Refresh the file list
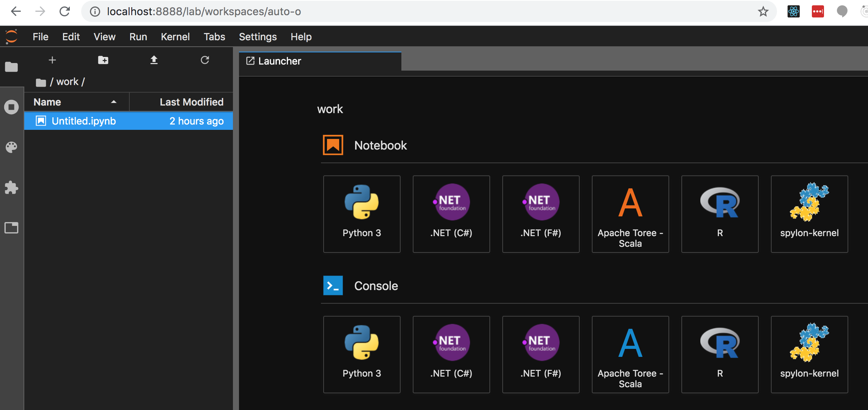The height and width of the screenshot is (410, 868). point(205,60)
